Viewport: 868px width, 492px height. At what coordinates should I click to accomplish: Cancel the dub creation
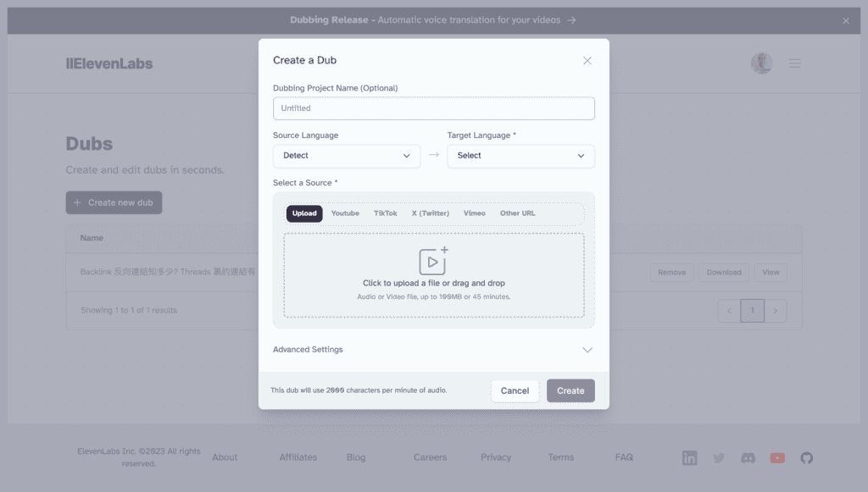tap(515, 391)
